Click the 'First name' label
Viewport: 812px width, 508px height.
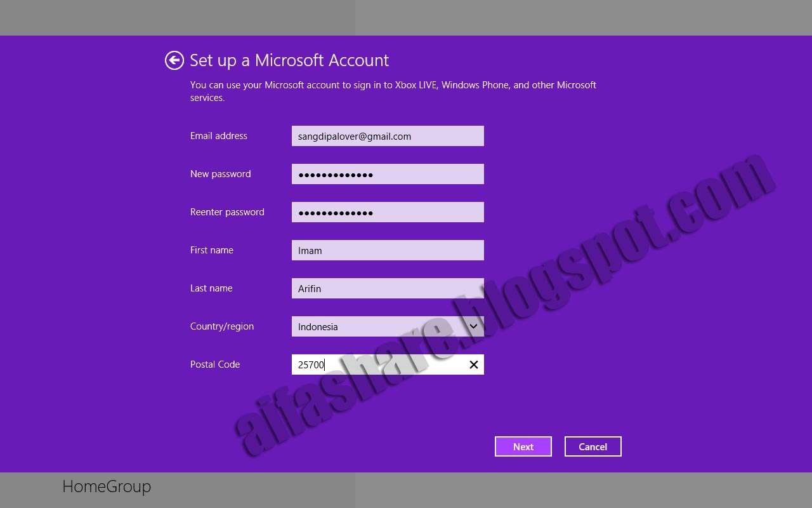(212, 250)
